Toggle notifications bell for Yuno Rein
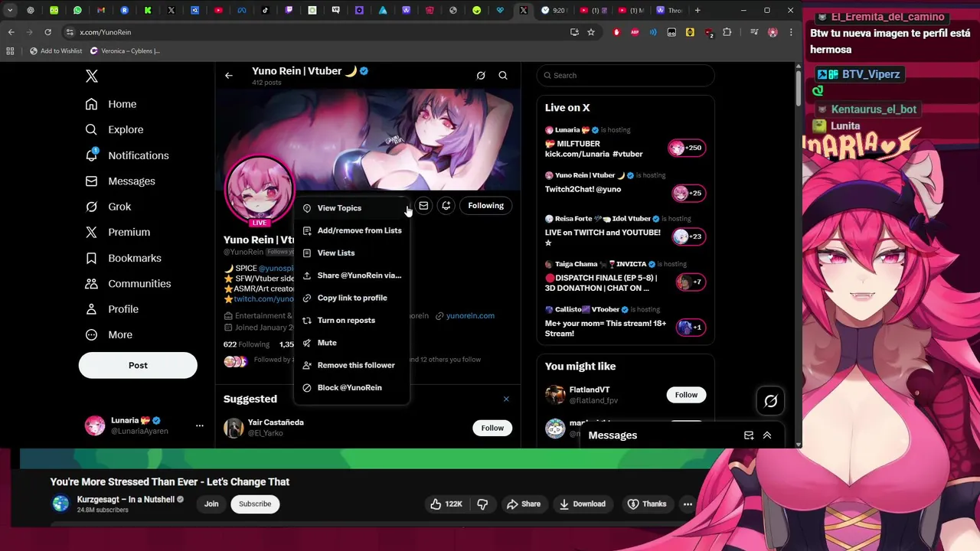Screen dimensions: 980x551 click(x=446, y=205)
